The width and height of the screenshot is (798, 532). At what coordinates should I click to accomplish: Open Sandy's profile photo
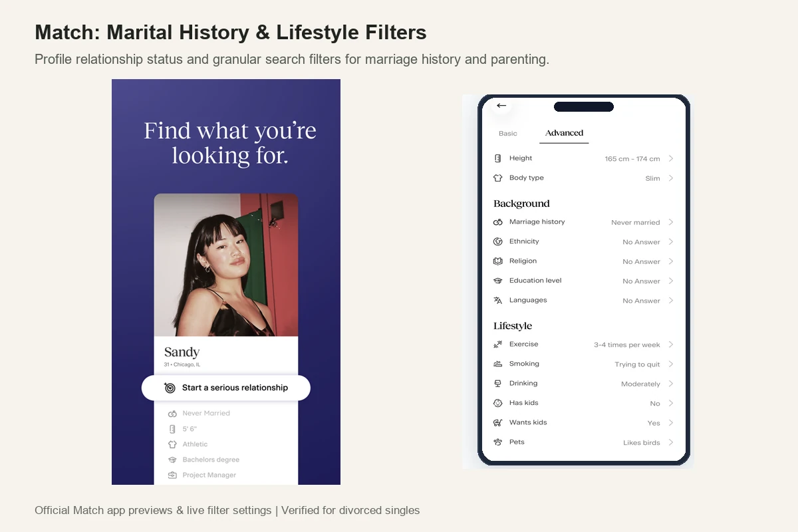(226, 265)
